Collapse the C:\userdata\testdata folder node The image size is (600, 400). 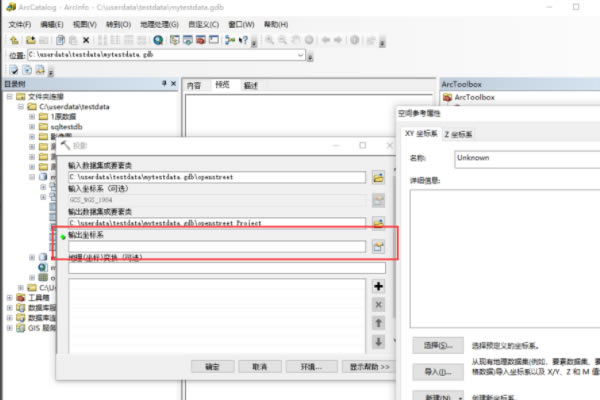click(x=21, y=106)
